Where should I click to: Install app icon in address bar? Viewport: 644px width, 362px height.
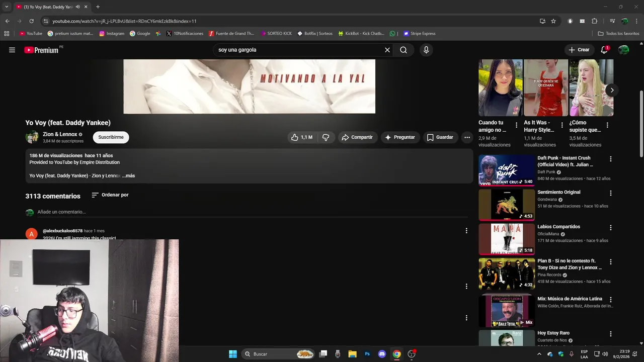[x=542, y=21]
